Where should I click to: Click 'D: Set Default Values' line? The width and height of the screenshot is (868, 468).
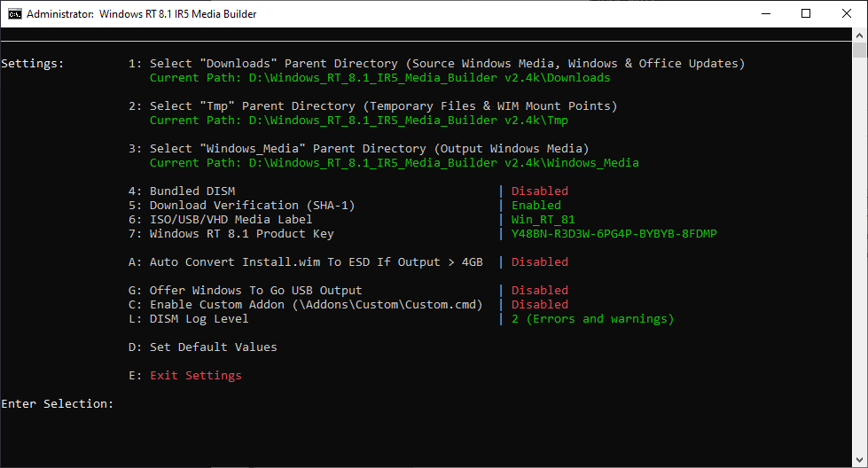[x=203, y=347]
